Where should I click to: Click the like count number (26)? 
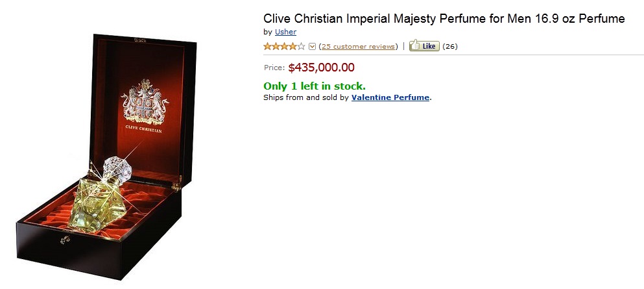pos(450,46)
